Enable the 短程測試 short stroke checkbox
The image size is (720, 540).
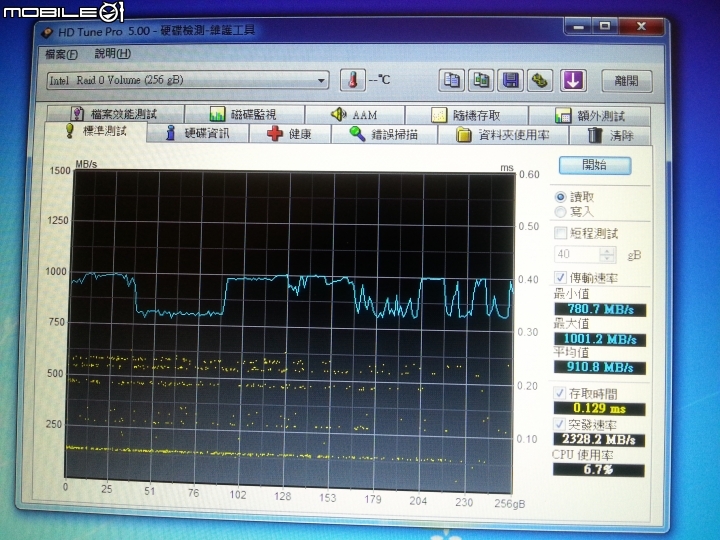[560, 233]
